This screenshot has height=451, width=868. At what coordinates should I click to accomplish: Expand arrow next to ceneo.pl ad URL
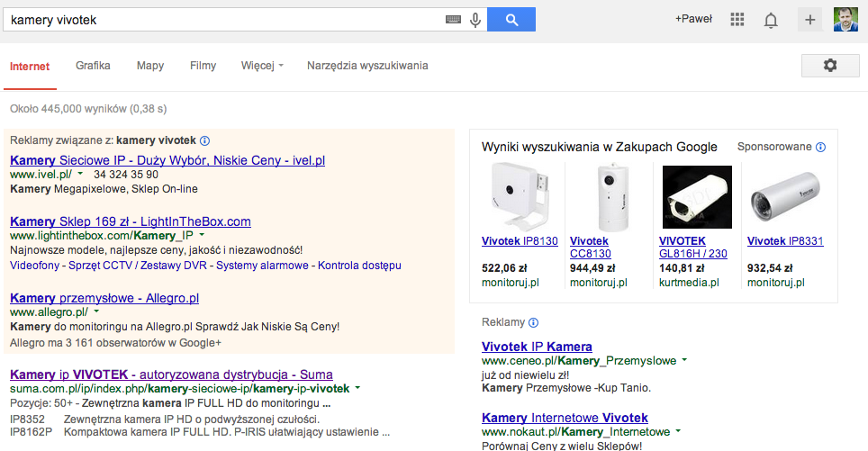click(684, 360)
